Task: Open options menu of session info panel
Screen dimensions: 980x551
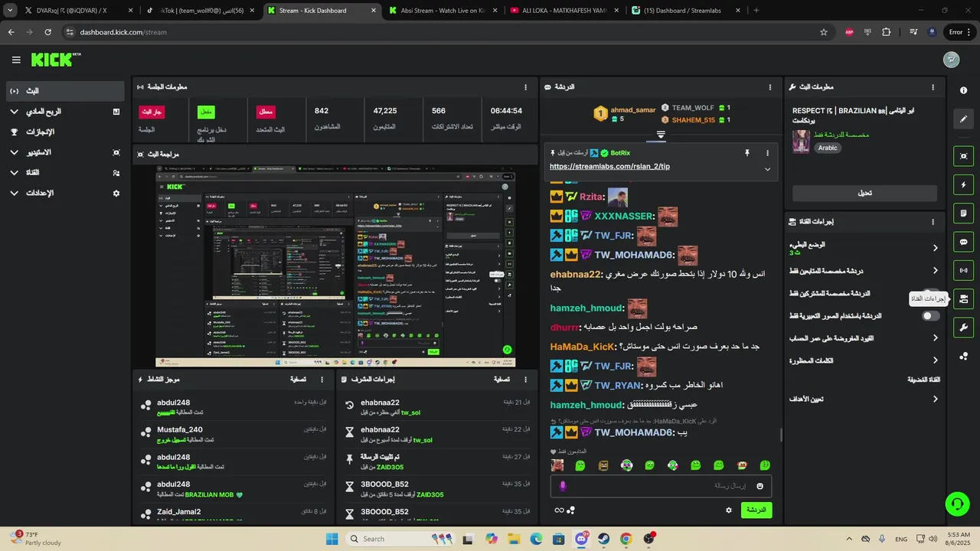Action: (525, 87)
